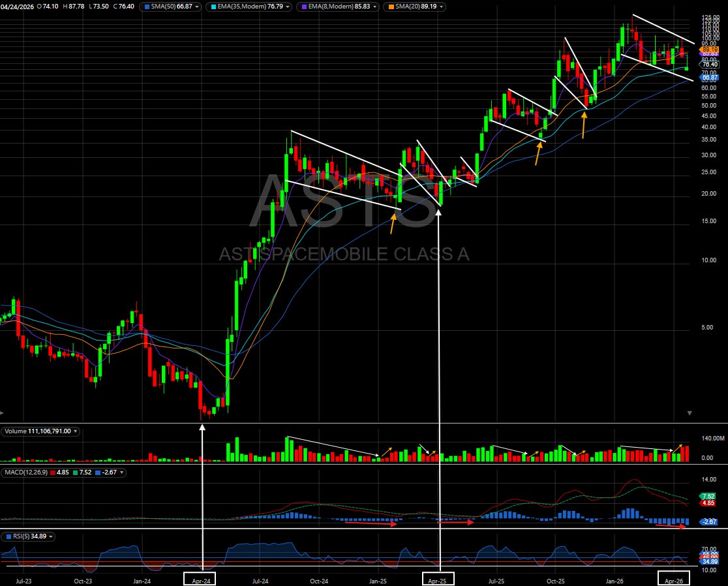Click the cyan EMA(35,Modern) color swatch
Viewport: 728px width, 586px height.
[x=213, y=7]
